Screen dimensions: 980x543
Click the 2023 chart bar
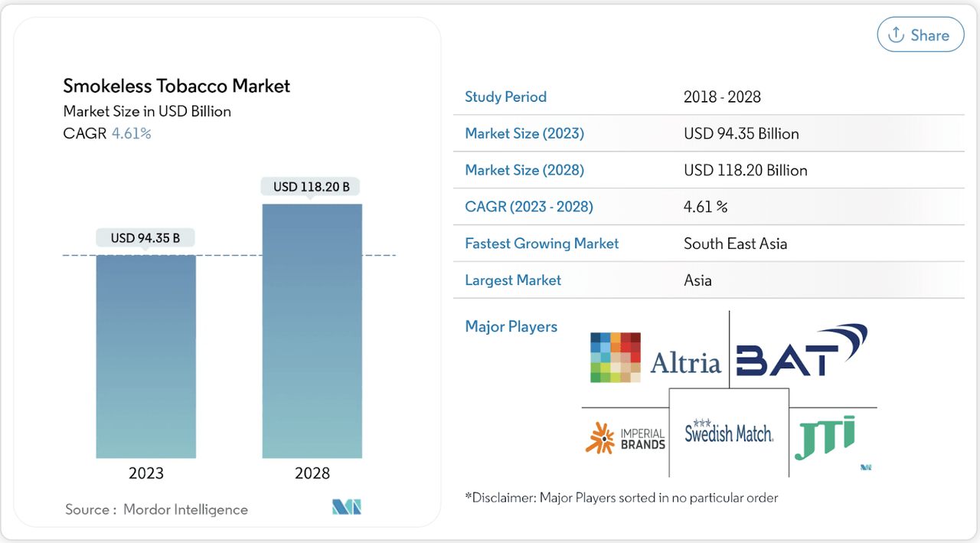click(x=145, y=356)
